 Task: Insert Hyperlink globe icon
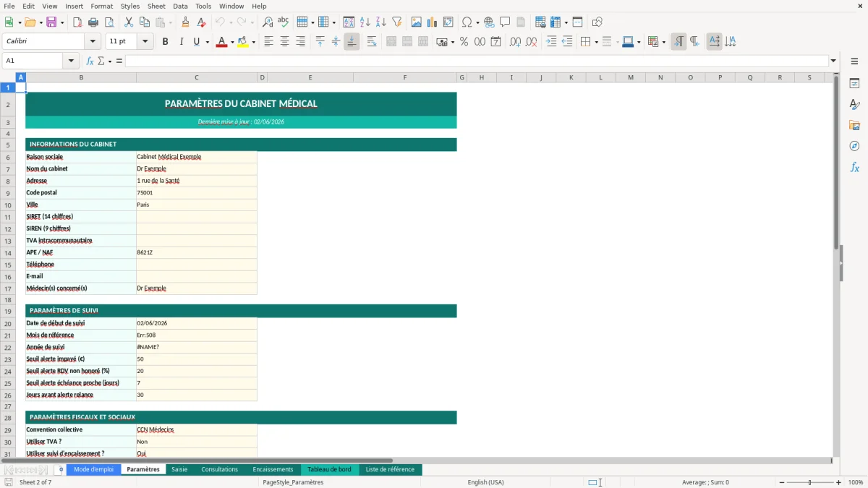pyautogui.click(x=489, y=22)
